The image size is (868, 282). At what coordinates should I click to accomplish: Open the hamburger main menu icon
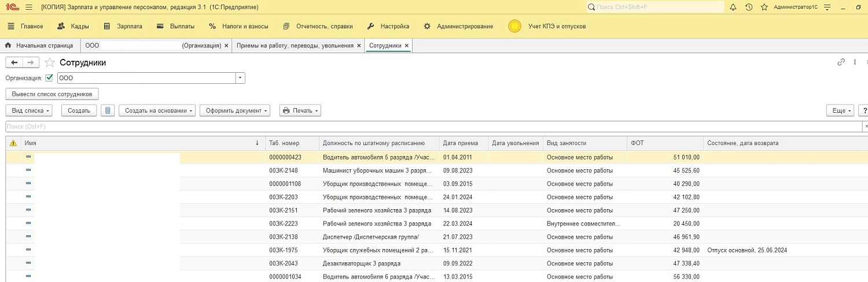pos(28,8)
